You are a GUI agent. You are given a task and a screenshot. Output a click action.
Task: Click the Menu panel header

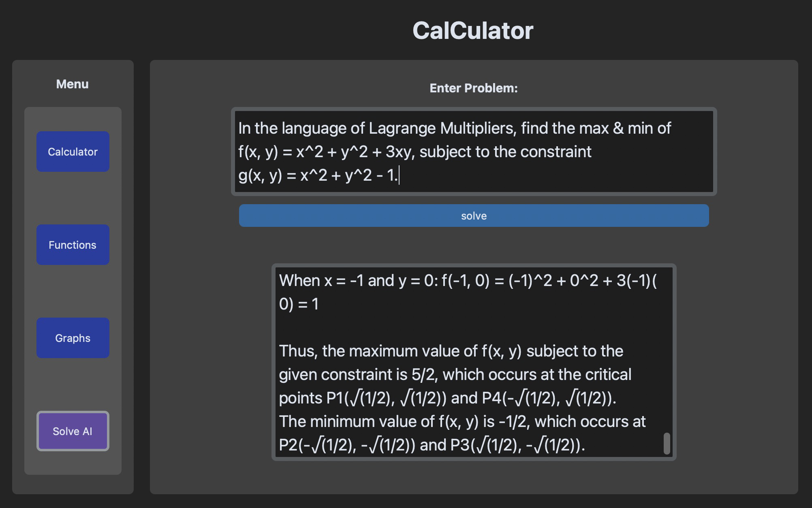(73, 84)
